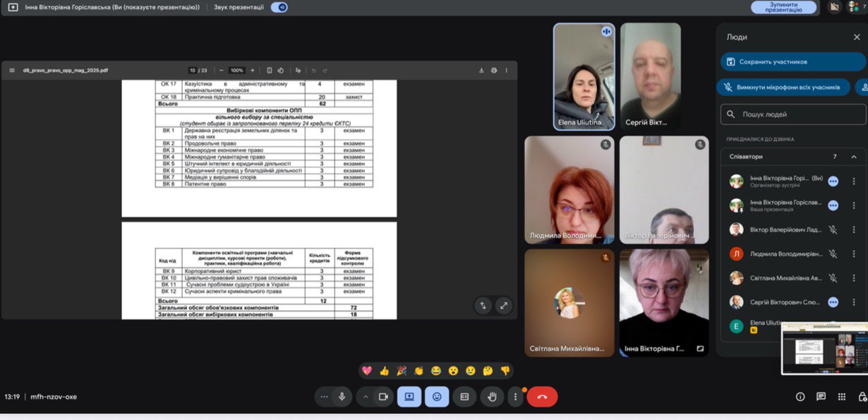Open the in-call chat panel
This screenshot has width=868, height=420.
(821, 397)
